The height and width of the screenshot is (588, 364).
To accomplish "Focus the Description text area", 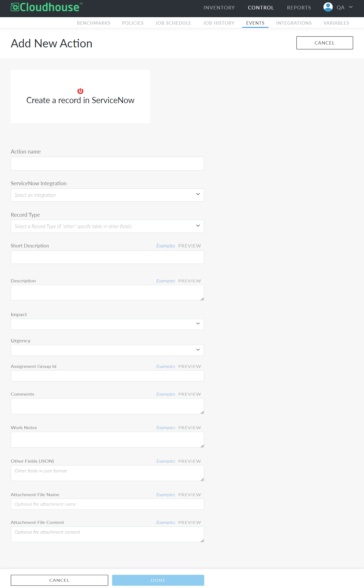I will tap(107, 293).
